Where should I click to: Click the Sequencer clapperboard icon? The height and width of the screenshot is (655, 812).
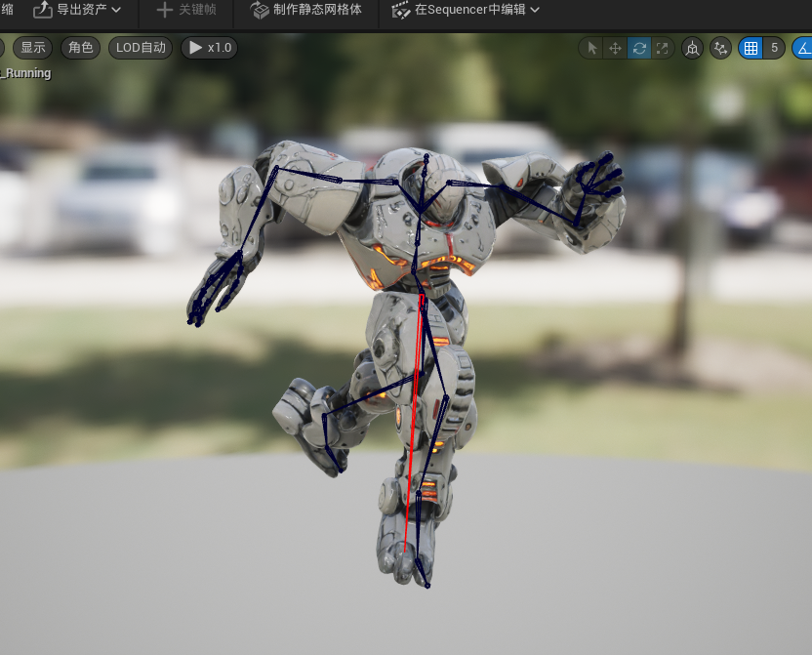(x=401, y=10)
